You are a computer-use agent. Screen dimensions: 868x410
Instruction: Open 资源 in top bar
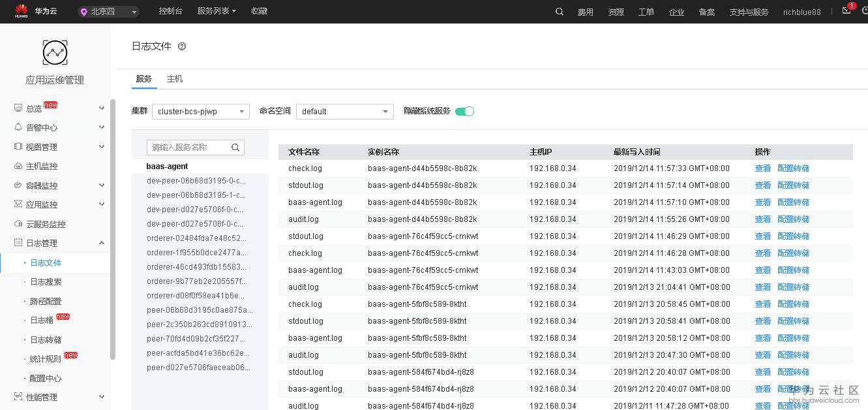[x=616, y=12]
